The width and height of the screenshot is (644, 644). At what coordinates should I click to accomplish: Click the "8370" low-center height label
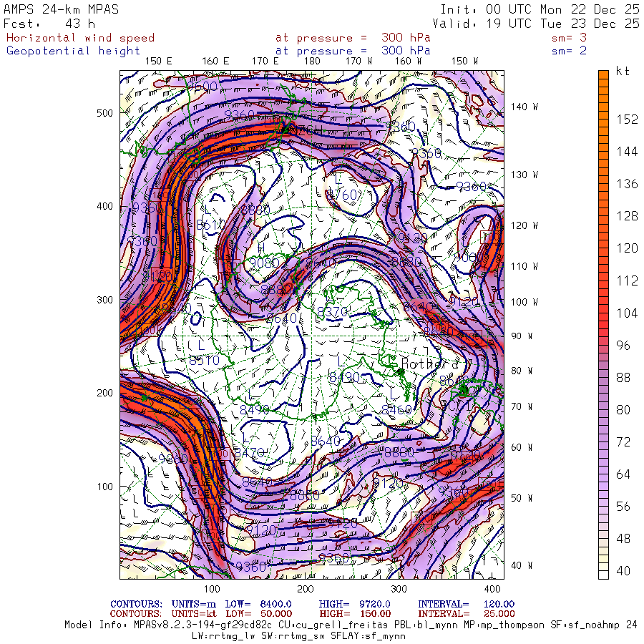click(x=333, y=312)
